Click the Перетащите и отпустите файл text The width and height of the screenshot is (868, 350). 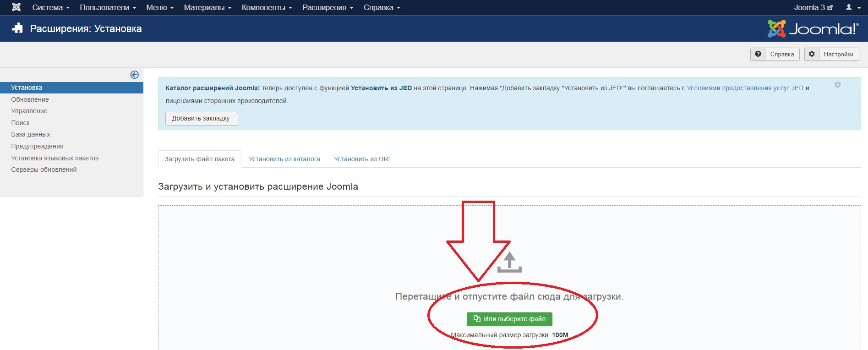coord(509,296)
